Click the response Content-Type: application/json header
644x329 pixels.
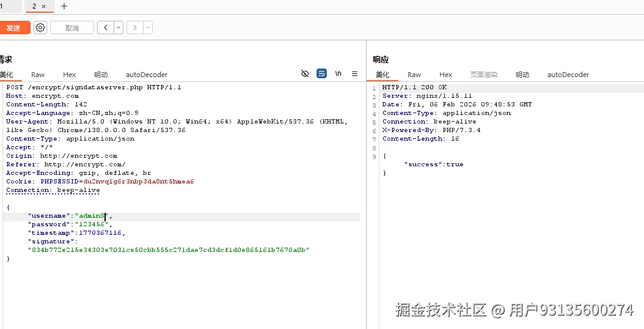pyautogui.click(x=447, y=113)
